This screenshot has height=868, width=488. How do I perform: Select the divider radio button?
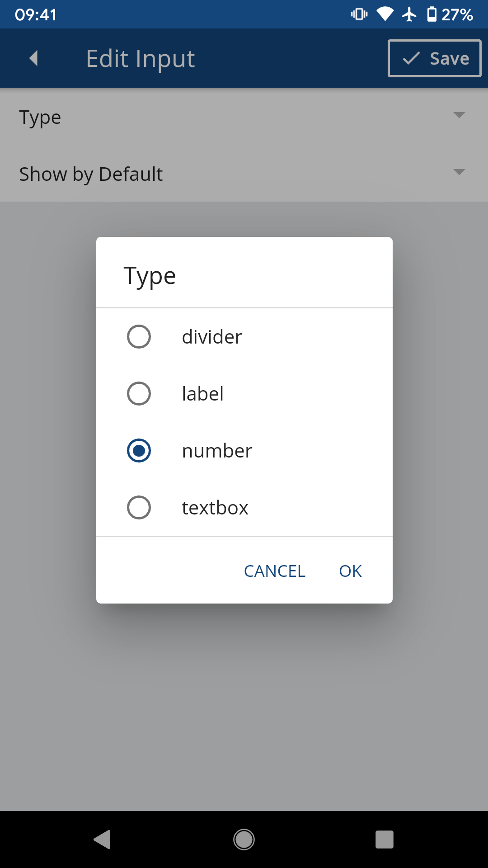[139, 337]
